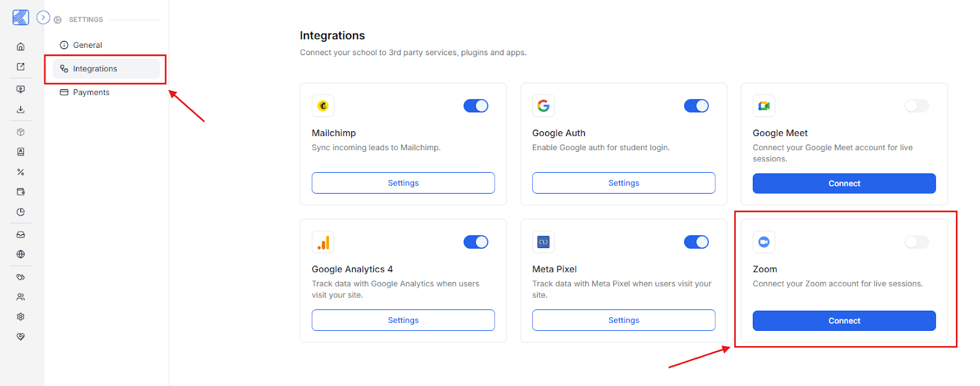
Task: Click the globe icon in the sidebar
Action: coord(21,254)
